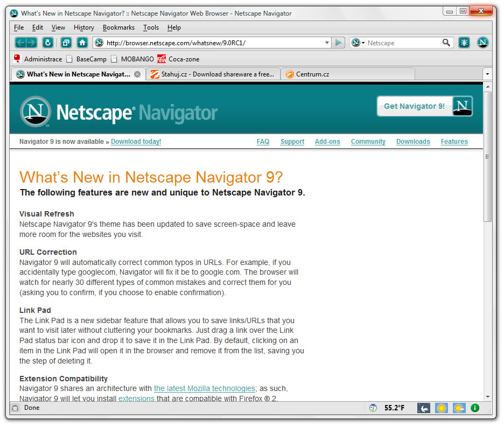Viewport: 504px width, 426px height.
Task: Click the site icon in the address bar
Action: pos(99,43)
